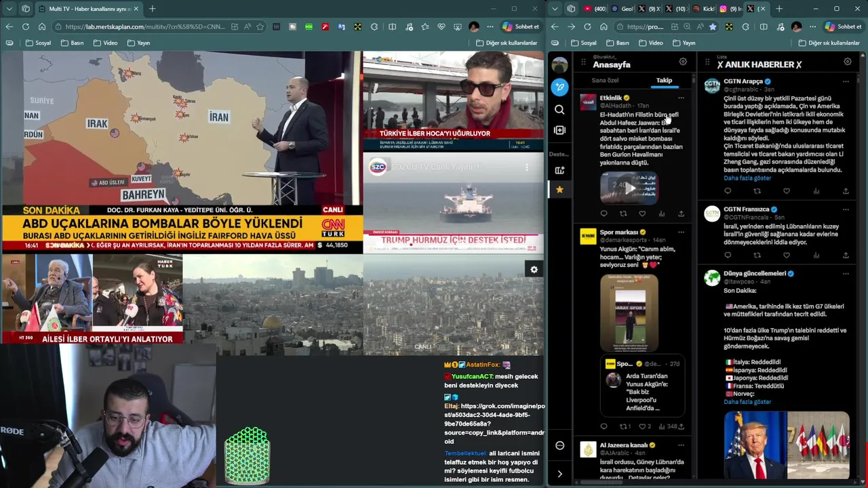Image resolution: width=868 pixels, height=488 pixels.
Task: Open Yayın bookmarks folder in X Pro window
Action: tap(683, 43)
